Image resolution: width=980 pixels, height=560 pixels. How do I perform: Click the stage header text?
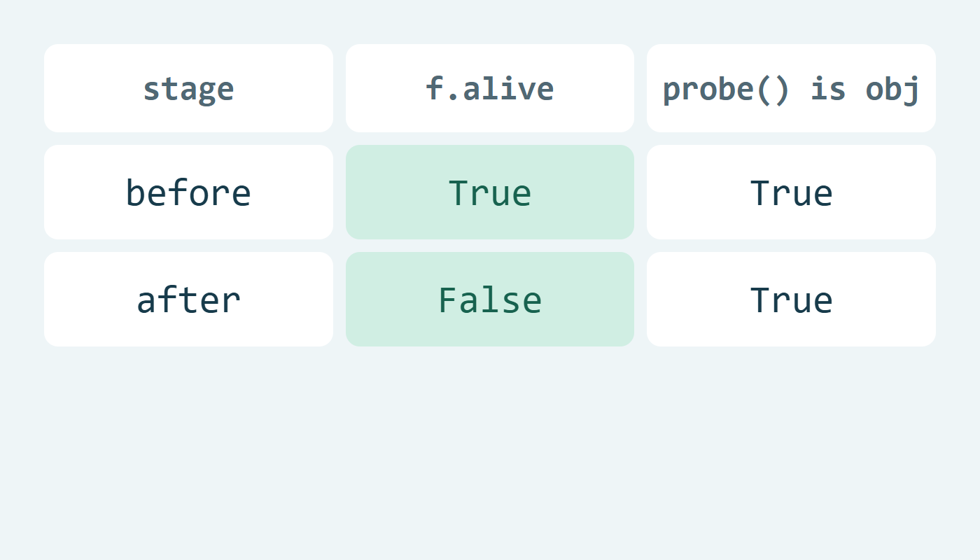pos(188,90)
